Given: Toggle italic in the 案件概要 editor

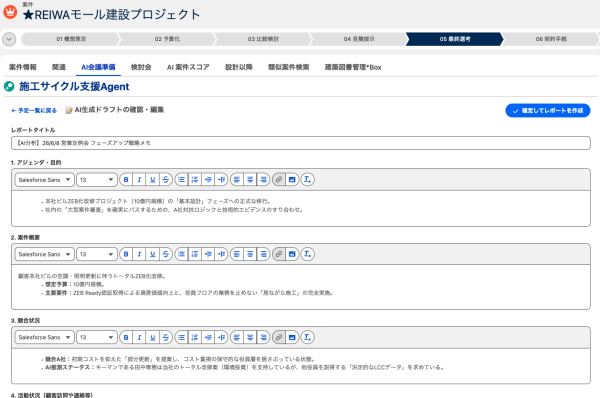Looking at the screenshot, I should tap(139, 254).
